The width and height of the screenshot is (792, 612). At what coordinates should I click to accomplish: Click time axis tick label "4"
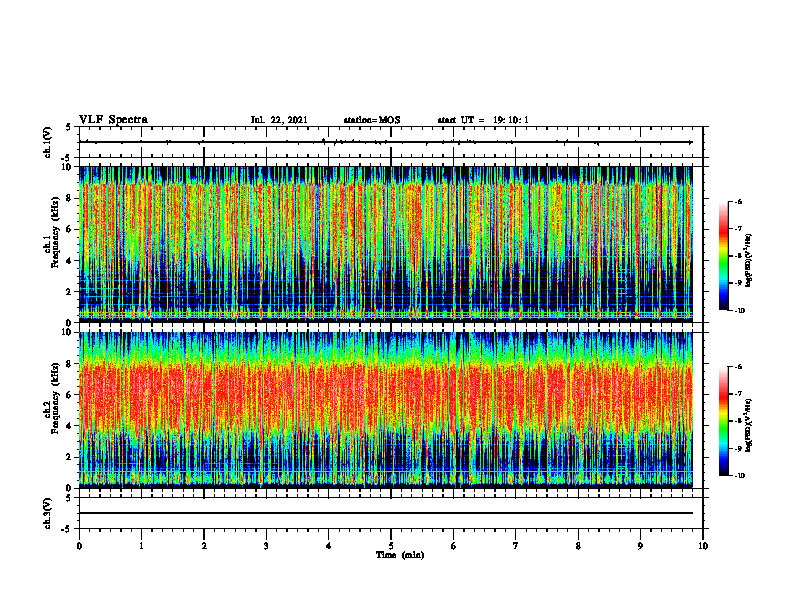tap(329, 546)
